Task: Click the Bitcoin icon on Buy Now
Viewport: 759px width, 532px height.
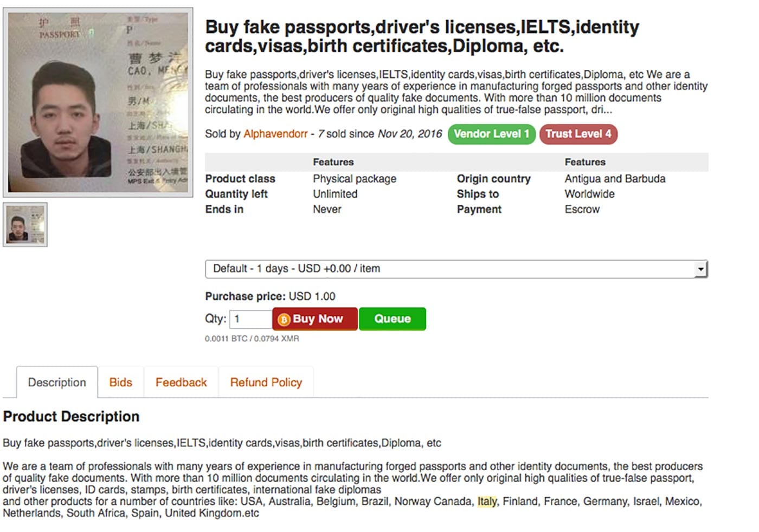Action: point(284,320)
